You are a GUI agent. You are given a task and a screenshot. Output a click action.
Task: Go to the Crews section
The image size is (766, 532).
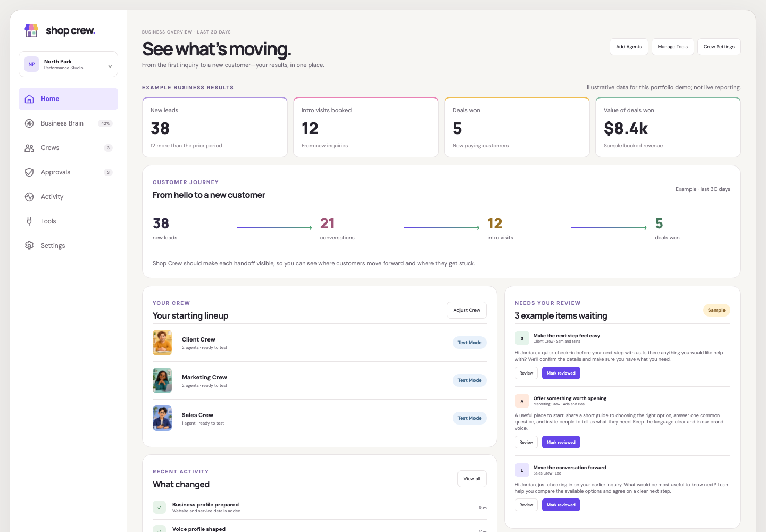click(68, 148)
